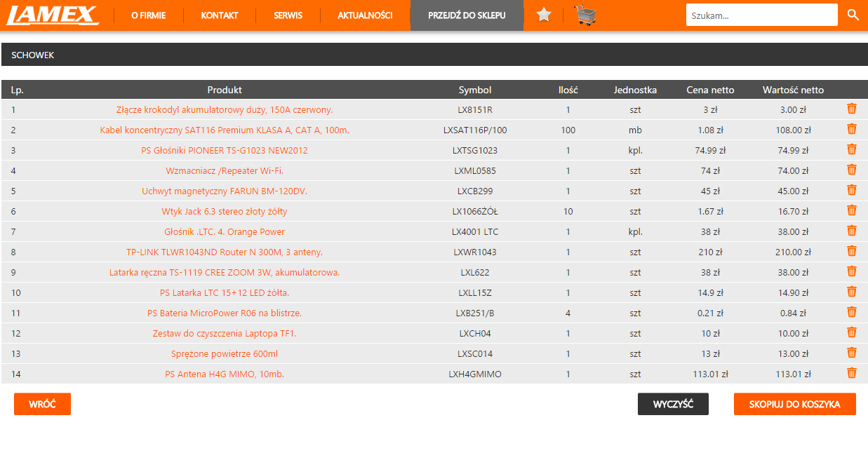Click the Cena netto column header

click(710, 90)
